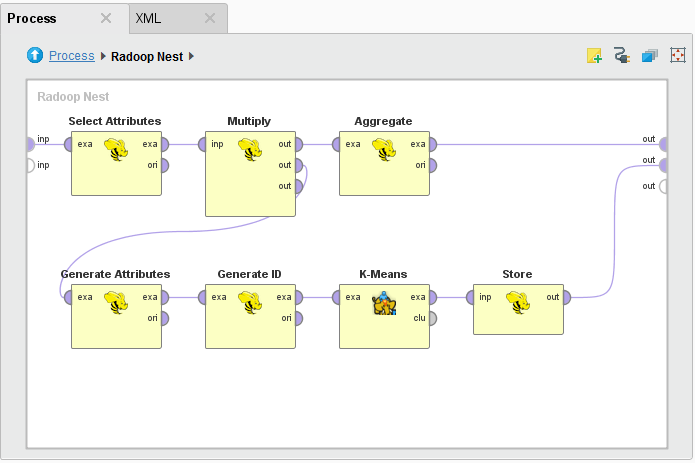
Task: Click the blue stacked layers icon
Action: (x=649, y=56)
